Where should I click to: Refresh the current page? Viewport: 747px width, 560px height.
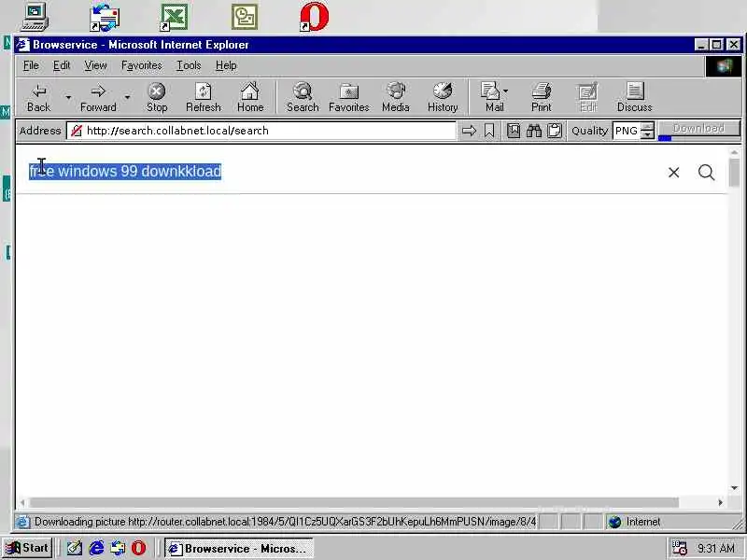[x=204, y=98]
